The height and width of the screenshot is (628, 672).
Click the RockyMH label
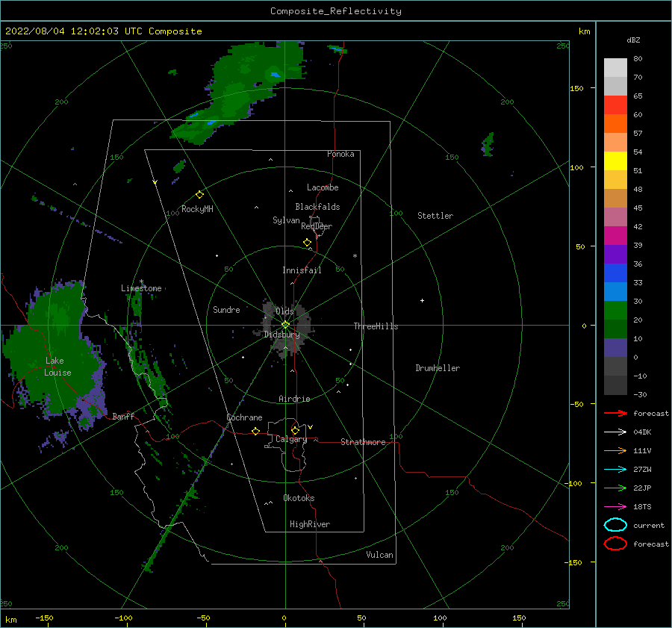[198, 209]
